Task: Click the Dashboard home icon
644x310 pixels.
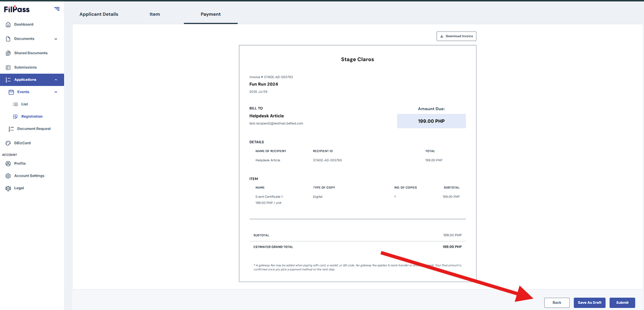Action: 8,25
